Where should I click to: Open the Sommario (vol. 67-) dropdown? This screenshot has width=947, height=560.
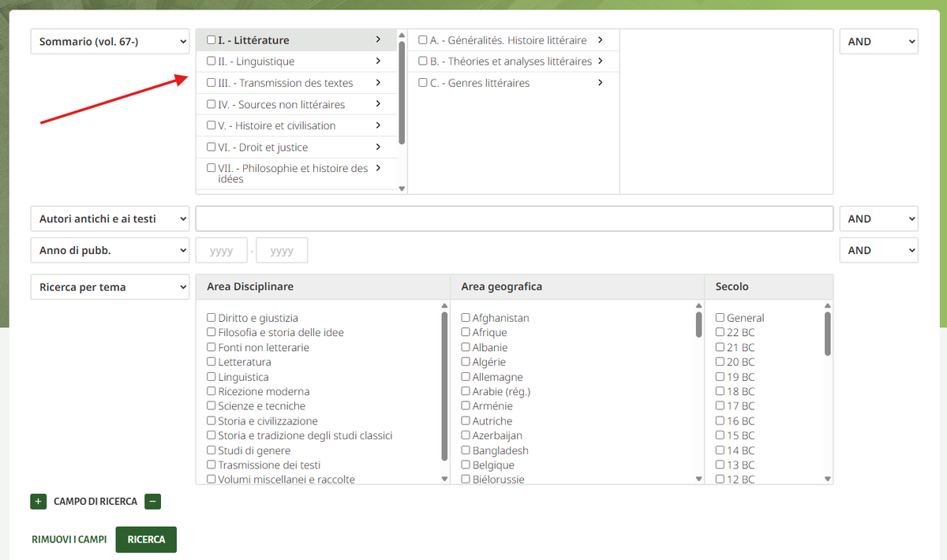pyautogui.click(x=110, y=42)
